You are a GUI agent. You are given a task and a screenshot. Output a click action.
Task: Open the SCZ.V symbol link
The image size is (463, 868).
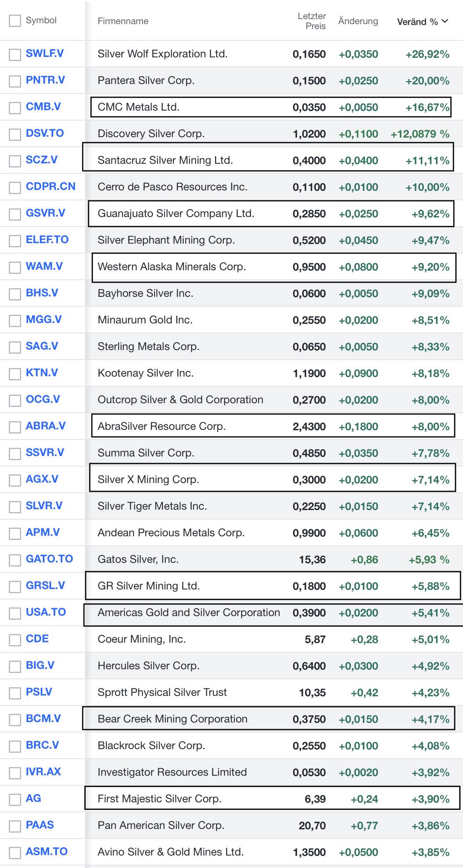click(42, 160)
